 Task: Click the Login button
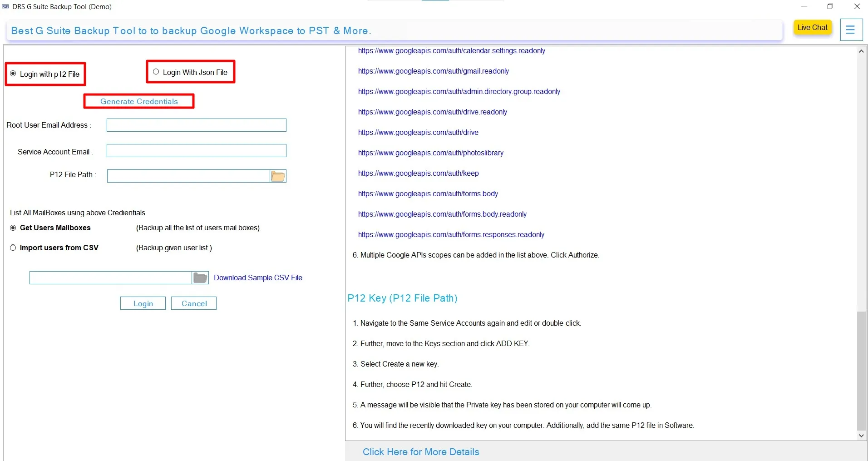143,303
